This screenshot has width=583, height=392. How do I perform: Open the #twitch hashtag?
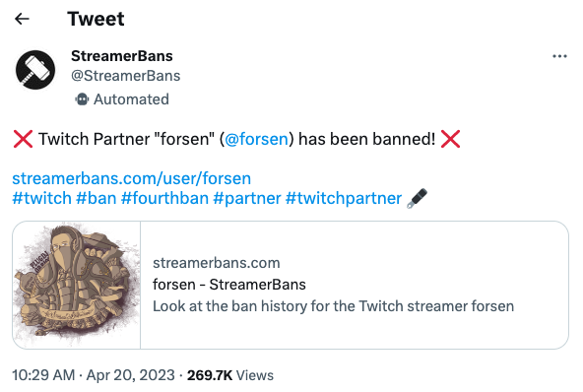click(41, 198)
